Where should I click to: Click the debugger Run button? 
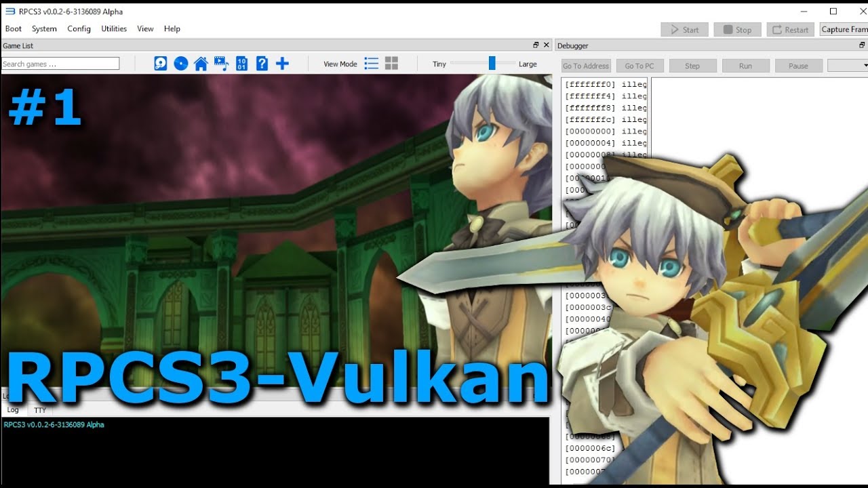[x=746, y=66]
